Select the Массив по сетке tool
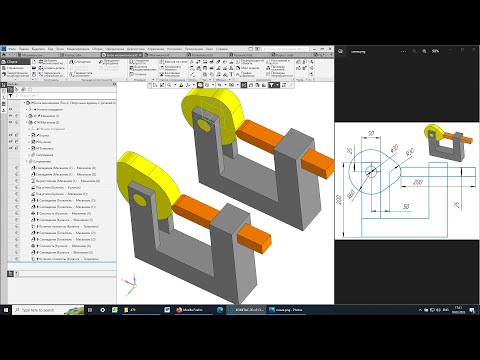480x360 pixels. point(174,62)
